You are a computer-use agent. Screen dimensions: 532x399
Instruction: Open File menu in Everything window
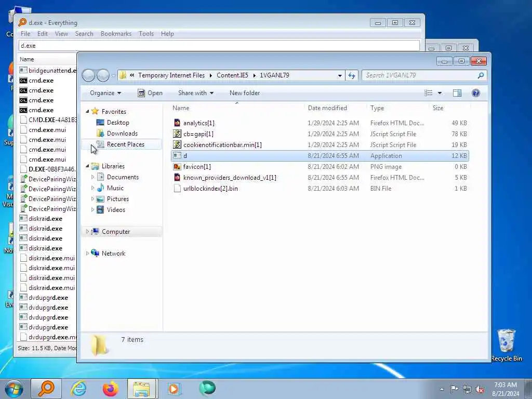pos(25,34)
